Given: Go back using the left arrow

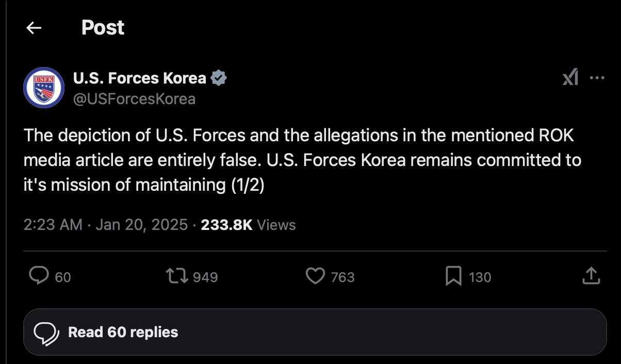Looking at the screenshot, I should [34, 28].
